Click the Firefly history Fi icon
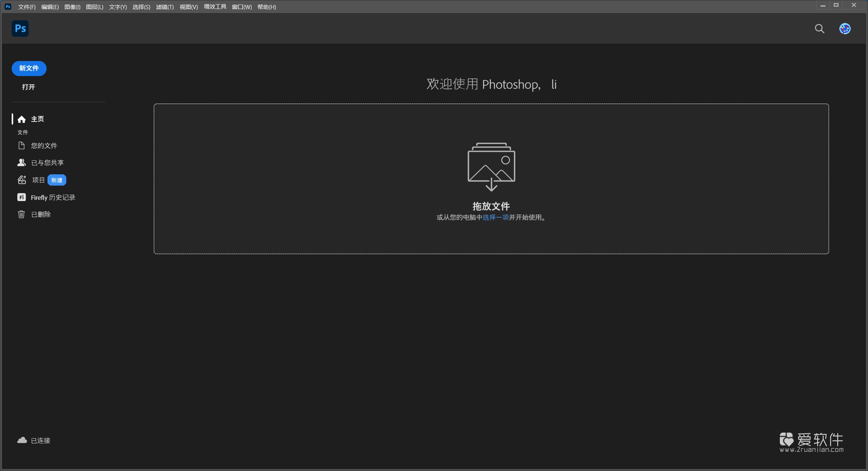This screenshot has height=471, width=868. click(x=21, y=197)
